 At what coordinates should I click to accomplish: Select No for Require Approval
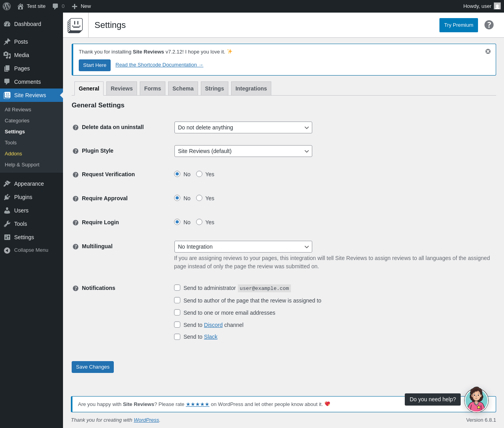pyautogui.click(x=177, y=198)
